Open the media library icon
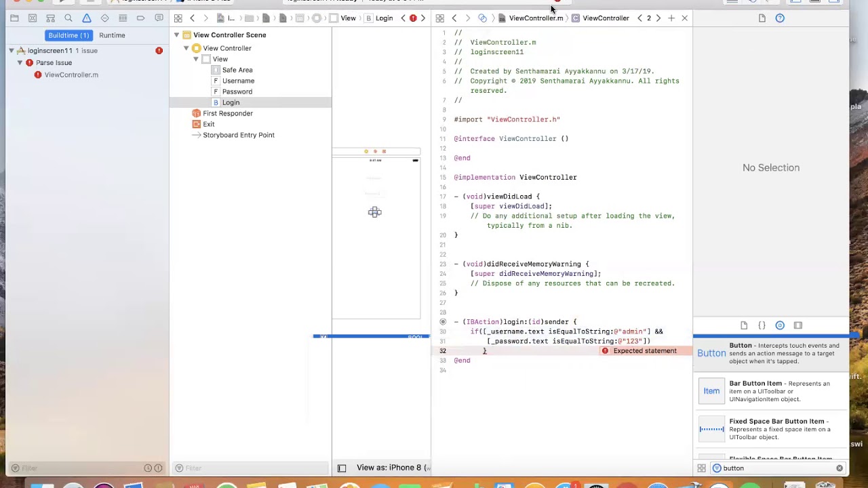The width and height of the screenshot is (868, 488). [797, 325]
